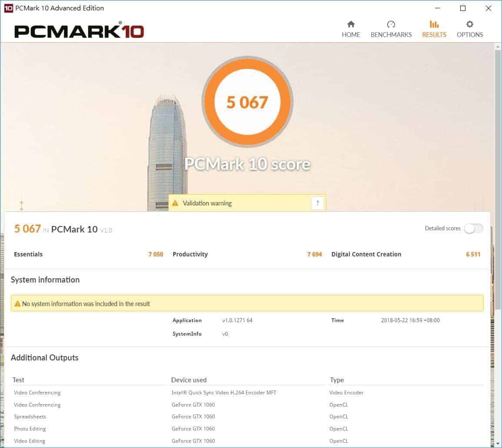Viewport: 502px width, 448px height.
Task: Maximize the PCMark 10 window
Action: point(462,8)
